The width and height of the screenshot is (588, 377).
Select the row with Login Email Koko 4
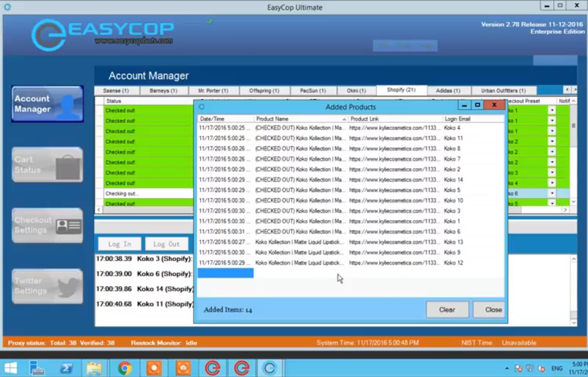351,128
